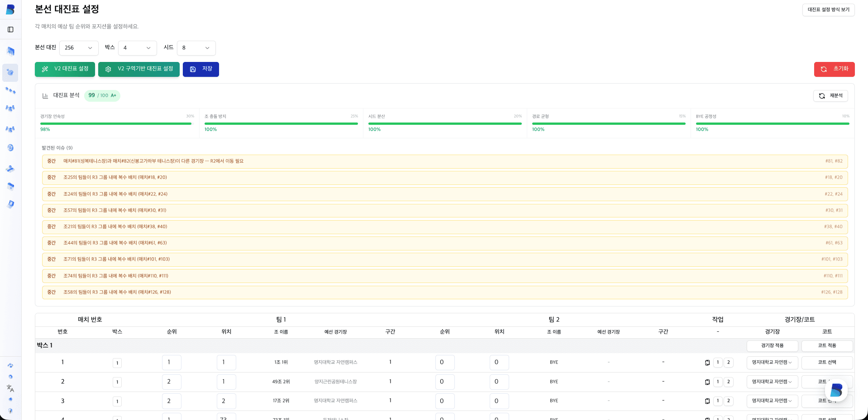Click the highlighted second icon in the left sidebar

[10, 72]
